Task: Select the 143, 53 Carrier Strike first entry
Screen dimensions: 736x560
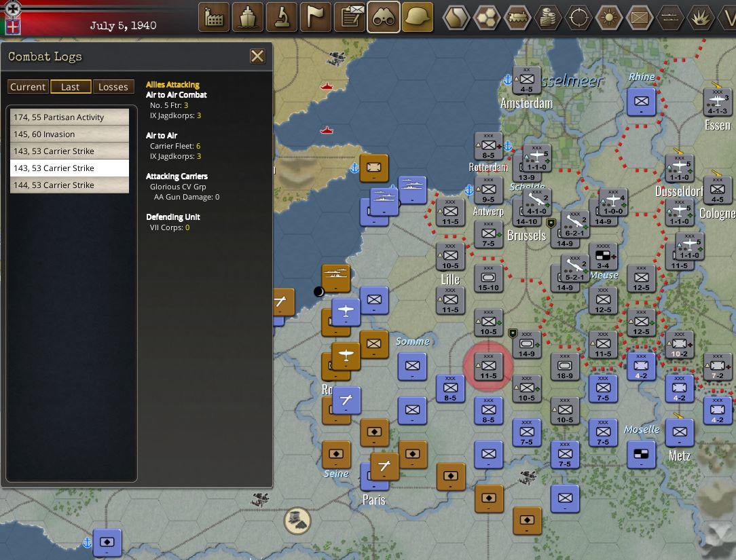Action: (69, 151)
